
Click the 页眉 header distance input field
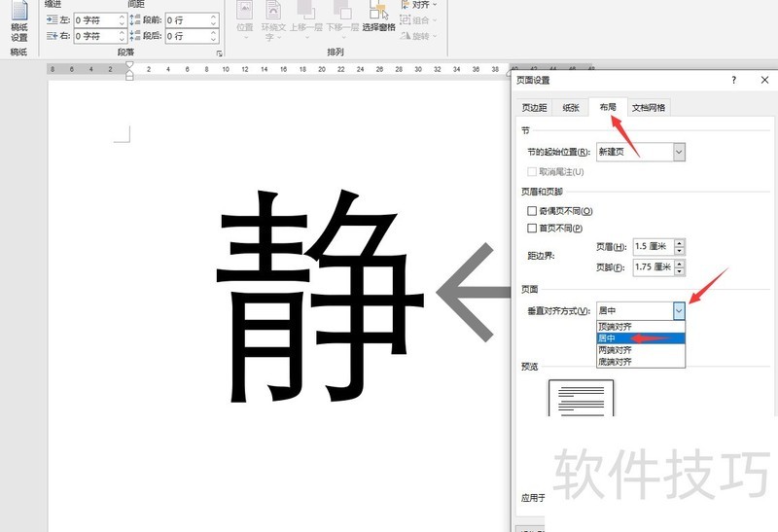652,247
